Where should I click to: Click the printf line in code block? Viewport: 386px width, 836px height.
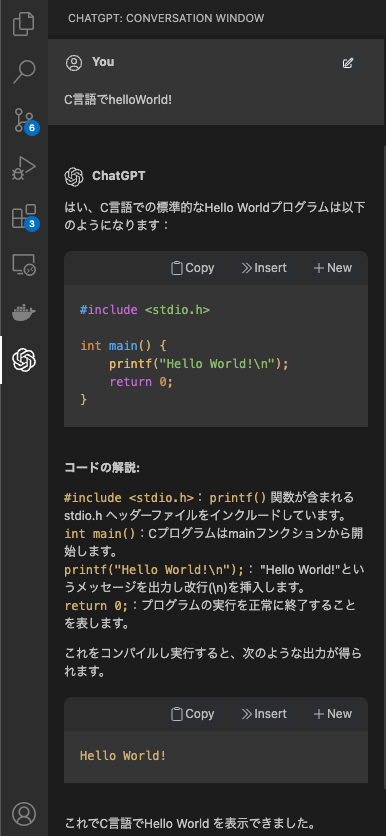click(199, 364)
